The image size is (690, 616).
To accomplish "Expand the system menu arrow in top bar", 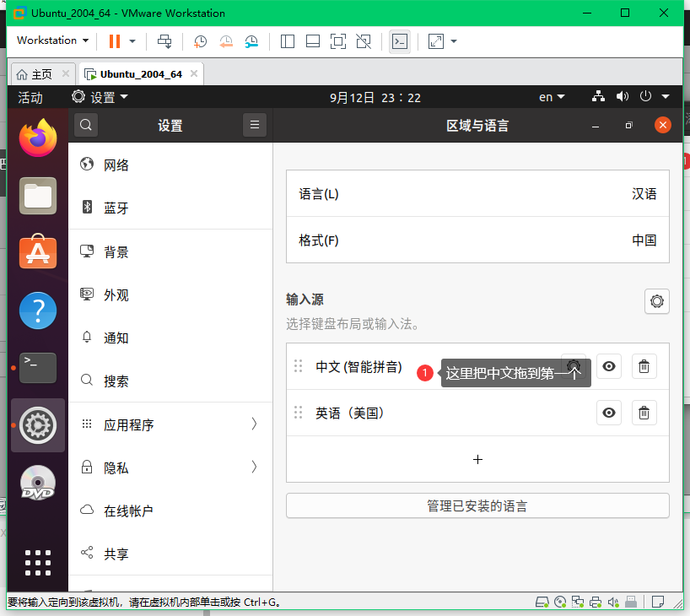I will (x=666, y=96).
